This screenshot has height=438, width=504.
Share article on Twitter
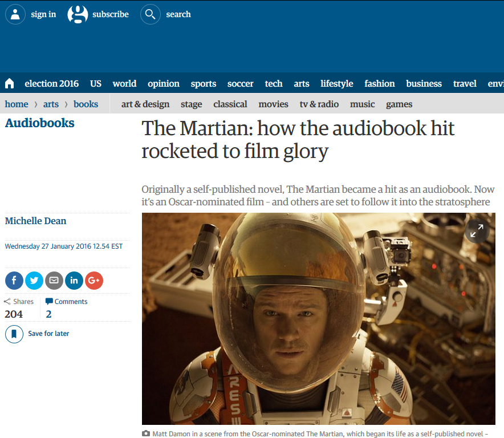pos(34,281)
